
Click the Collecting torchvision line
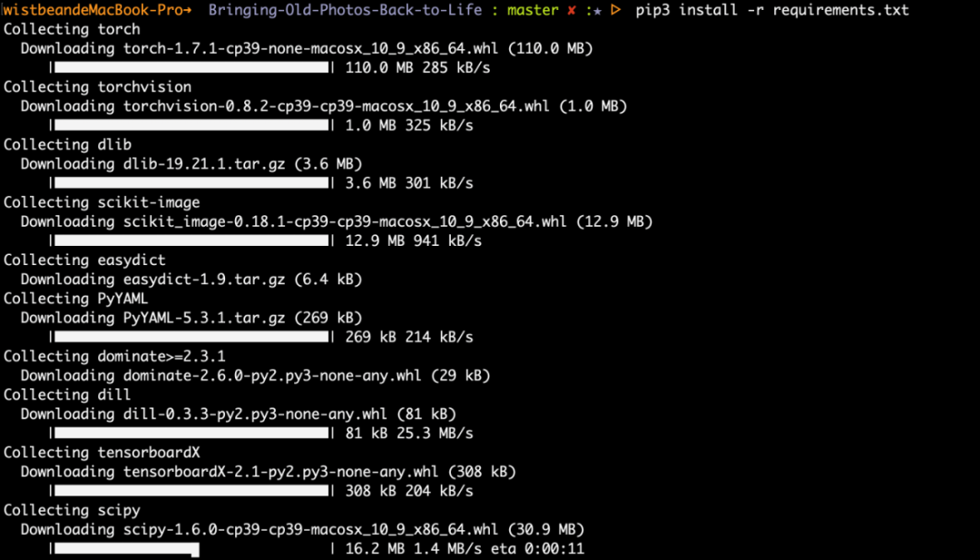click(x=97, y=87)
